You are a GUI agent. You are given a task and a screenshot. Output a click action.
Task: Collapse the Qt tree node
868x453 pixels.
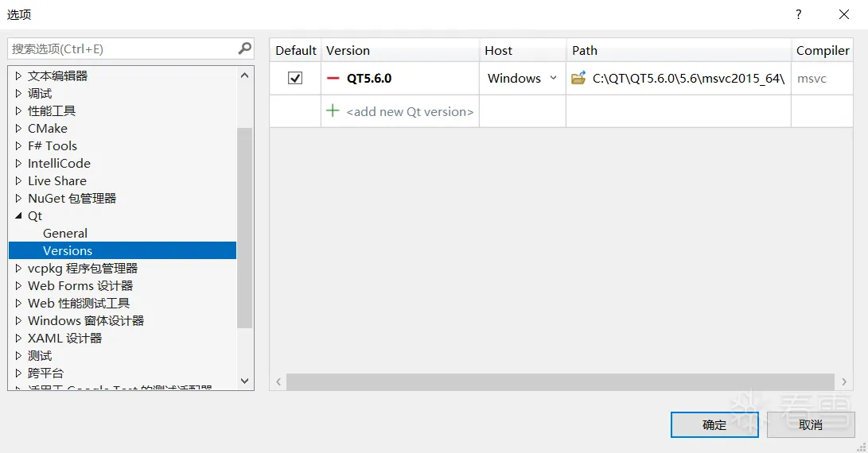[19, 216]
